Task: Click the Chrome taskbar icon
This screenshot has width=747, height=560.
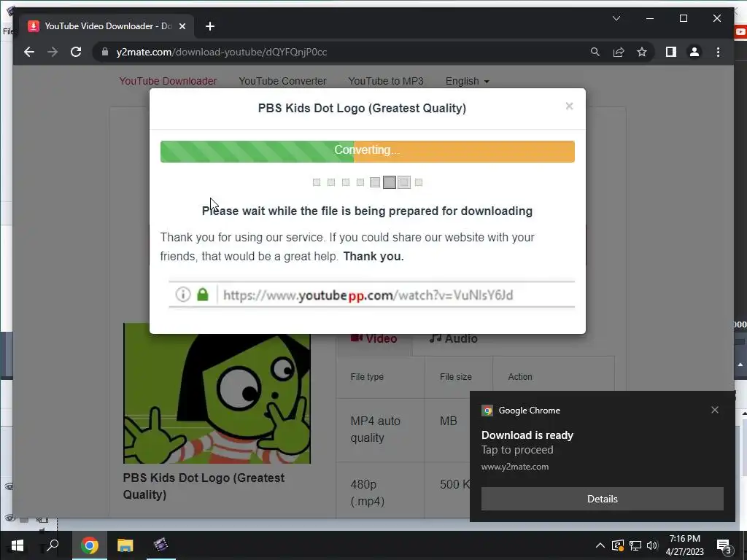Action: pos(89,545)
